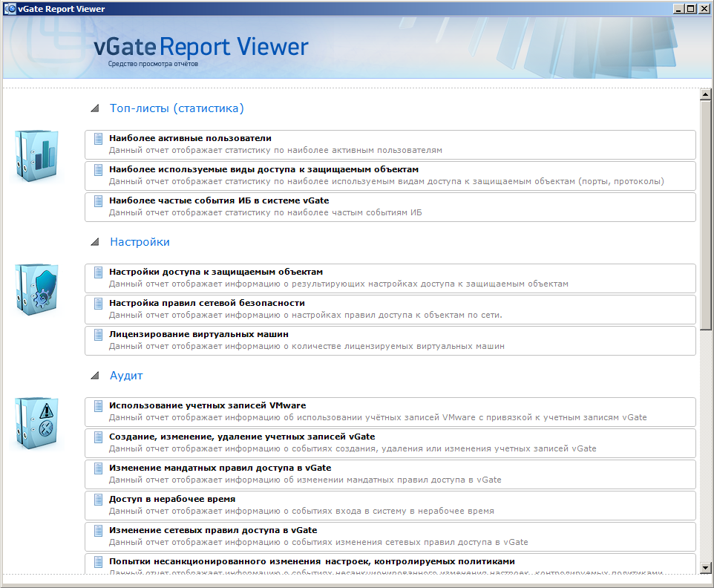
Task: Open report Создание, изменение, удаление учетных записей vGate
Action: (390, 443)
